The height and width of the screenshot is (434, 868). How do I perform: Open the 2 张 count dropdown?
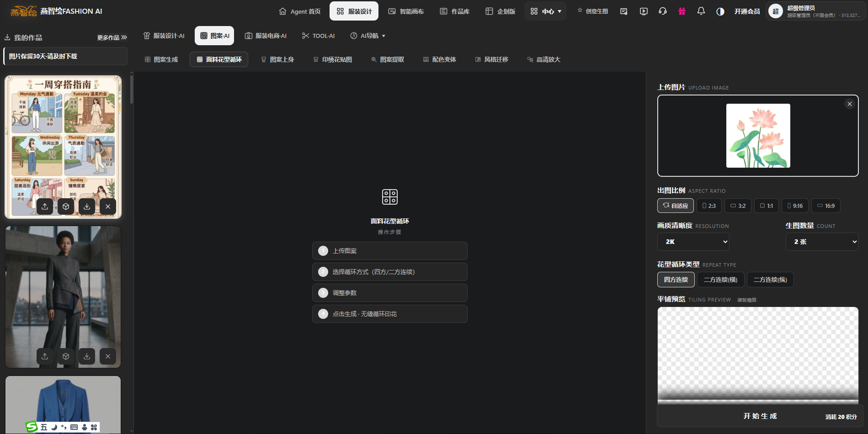[x=822, y=242]
